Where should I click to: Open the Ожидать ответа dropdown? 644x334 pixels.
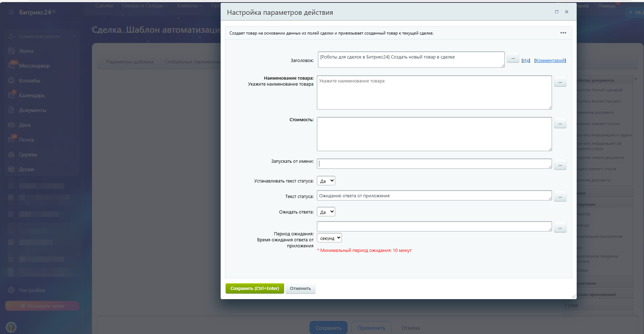326,212
